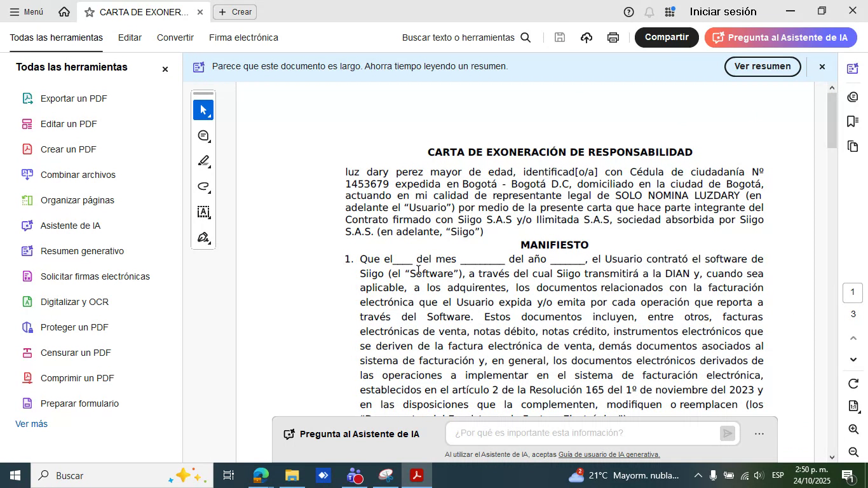Open the Convertir tab

(175, 37)
